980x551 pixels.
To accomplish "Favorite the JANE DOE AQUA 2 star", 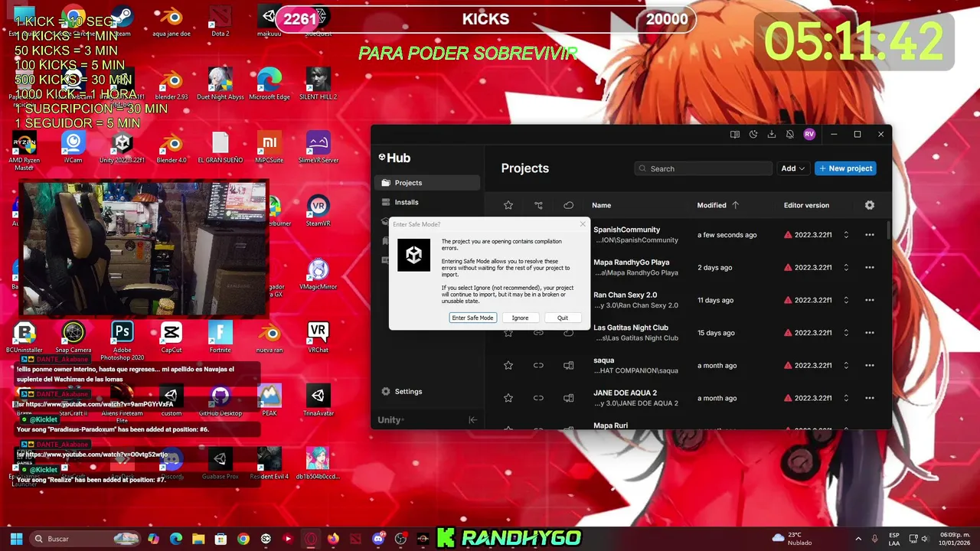I will [508, 398].
